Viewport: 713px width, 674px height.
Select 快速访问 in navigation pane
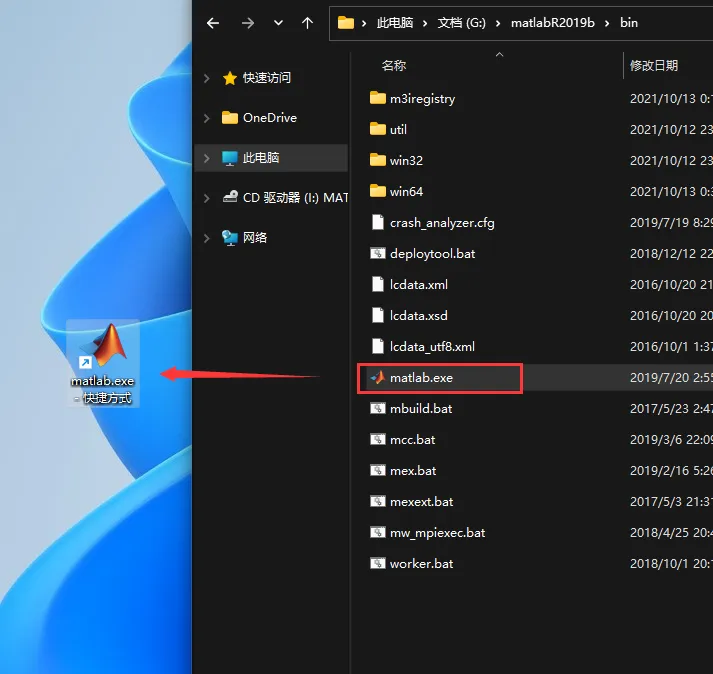[x=266, y=78]
